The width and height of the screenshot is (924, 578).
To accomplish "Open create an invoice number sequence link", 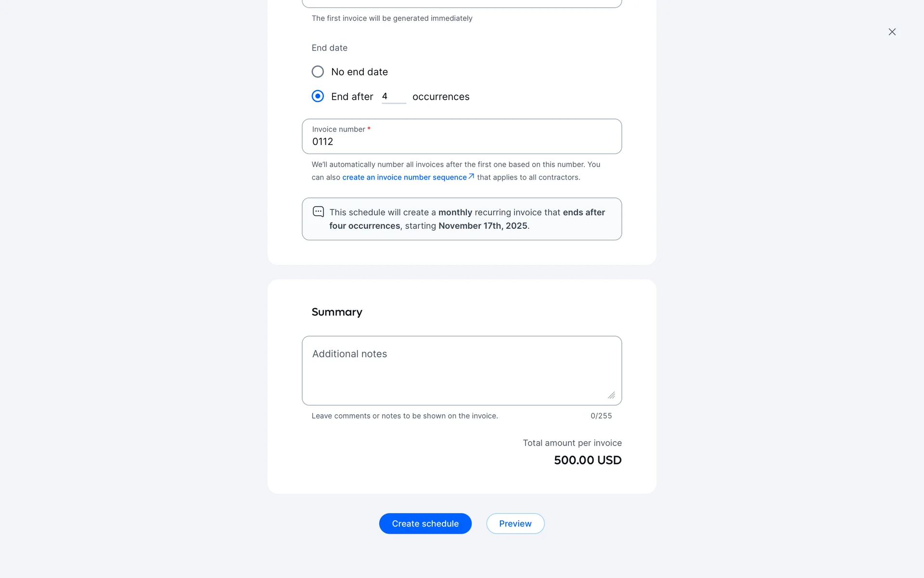I will (404, 177).
